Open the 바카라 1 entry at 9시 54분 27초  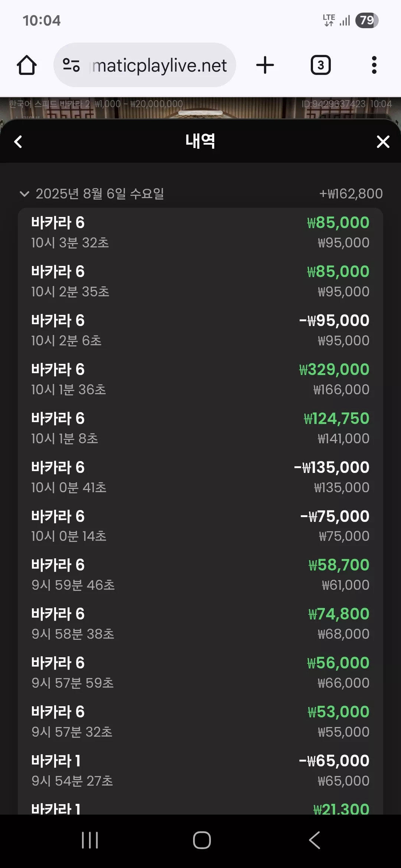(x=200, y=770)
